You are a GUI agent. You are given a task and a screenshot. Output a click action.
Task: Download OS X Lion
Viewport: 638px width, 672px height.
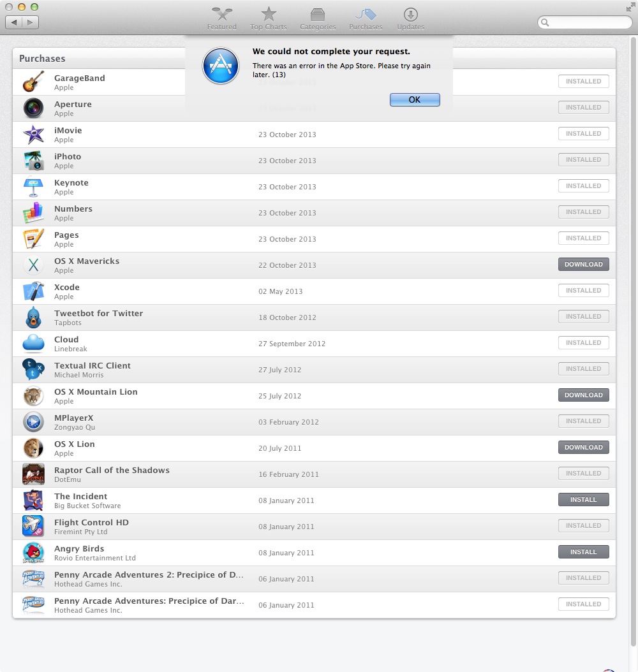coord(584,448)
